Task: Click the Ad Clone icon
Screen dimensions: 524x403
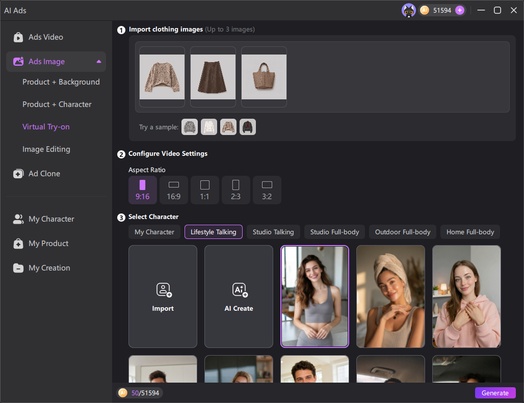Action: tap(18, 174)
